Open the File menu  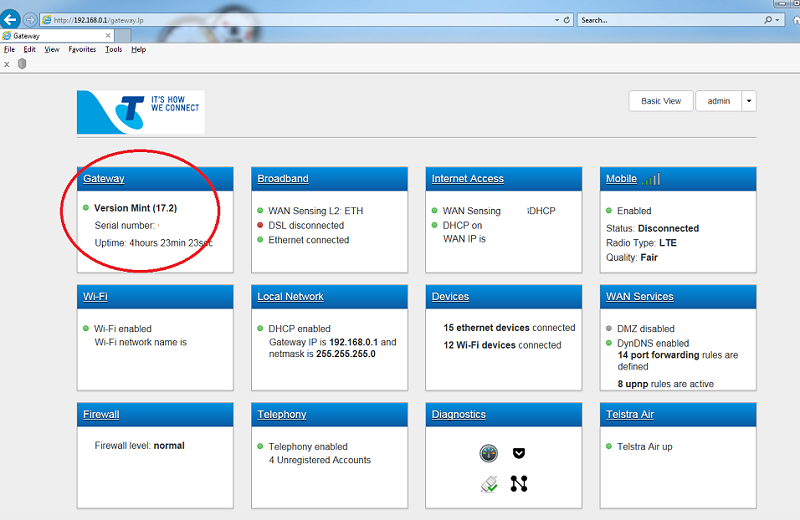(9, 49)
